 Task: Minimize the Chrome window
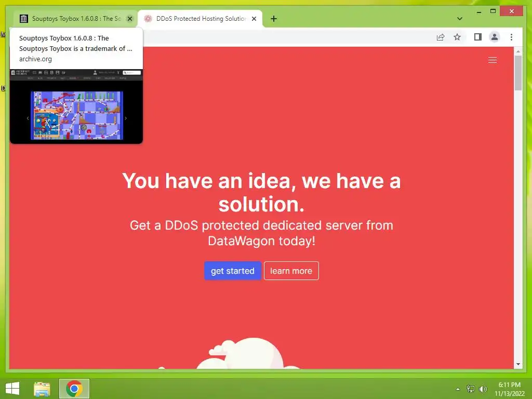[478, 11]
